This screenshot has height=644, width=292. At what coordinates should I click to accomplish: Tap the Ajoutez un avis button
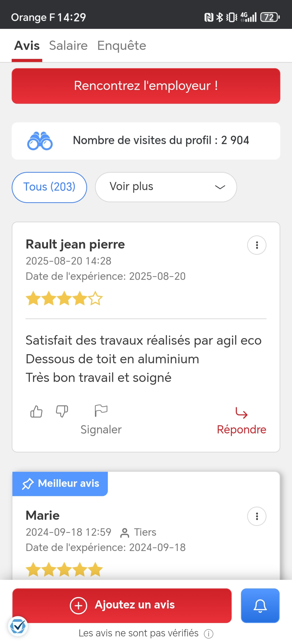(x=122, y=605)
